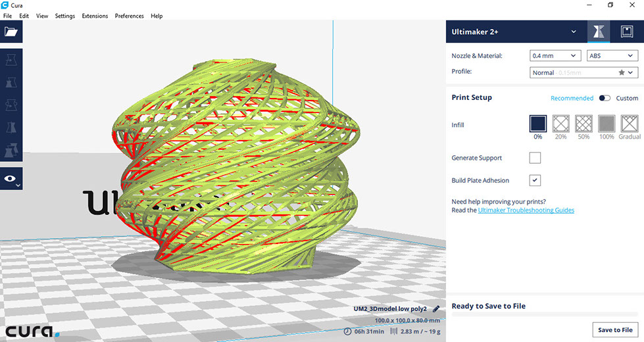Screen dimensions: 644x342
Task: Click the Custom mode label
Action: coord(627,98)
